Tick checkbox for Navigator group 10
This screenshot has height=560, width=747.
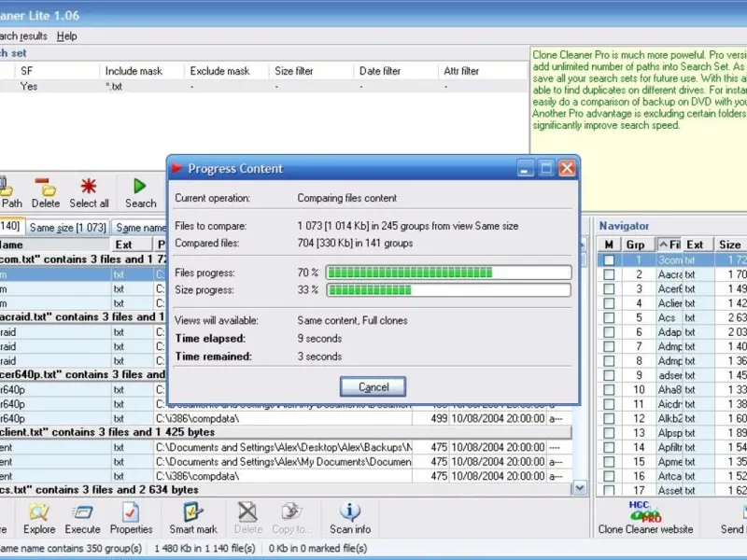pos(609,389)
